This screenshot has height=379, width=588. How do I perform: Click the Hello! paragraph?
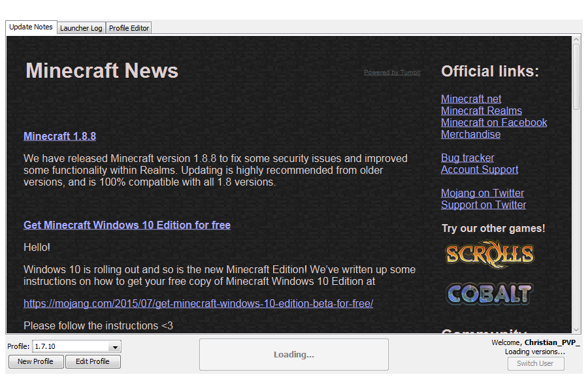coord(37,247)
